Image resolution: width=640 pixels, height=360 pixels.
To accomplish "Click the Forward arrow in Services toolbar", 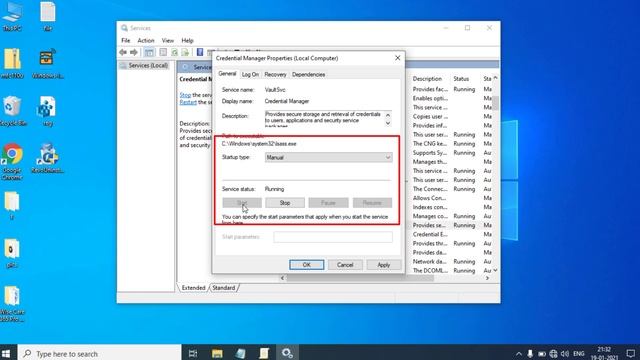I will [134, 52].
